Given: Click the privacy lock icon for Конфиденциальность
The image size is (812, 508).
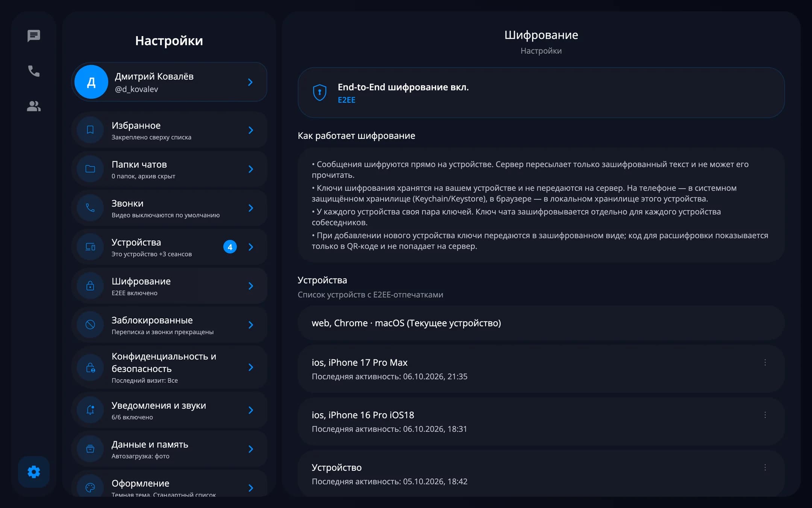Looking at the screenshot, I should pos(90,368).
